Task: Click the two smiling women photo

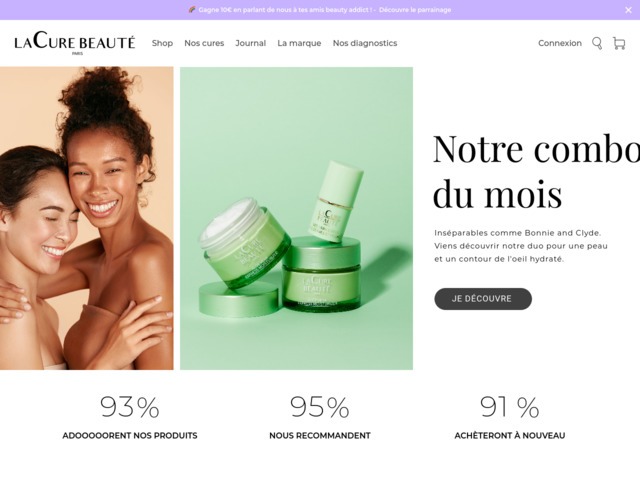Action: coord(87,218)
